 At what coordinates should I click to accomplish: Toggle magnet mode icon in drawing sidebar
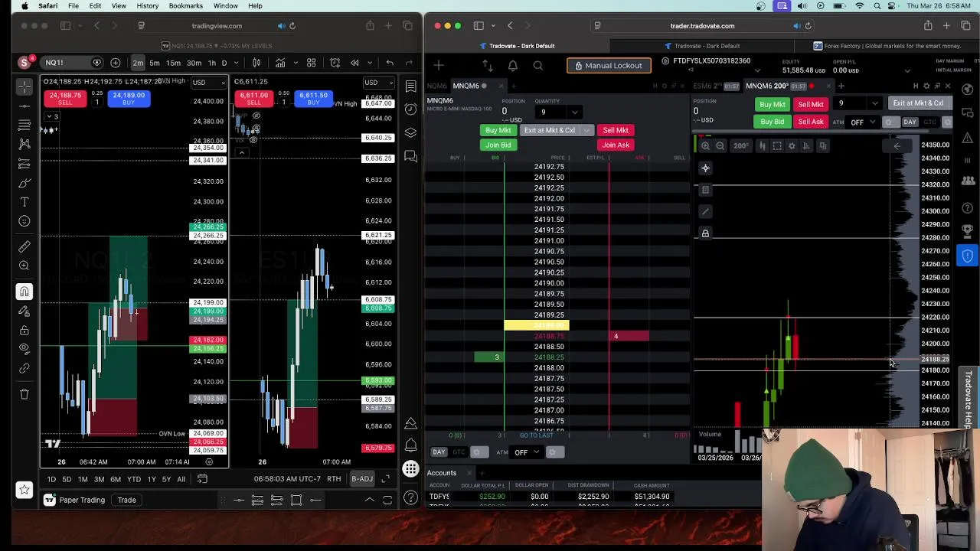click(x=24, y=292)
